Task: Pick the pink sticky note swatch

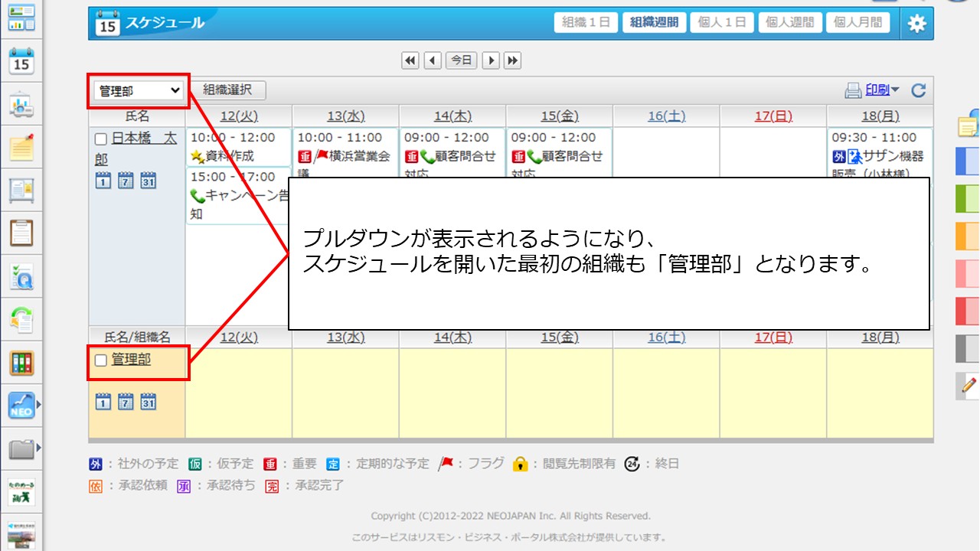Action: click(x=969, y=273)
